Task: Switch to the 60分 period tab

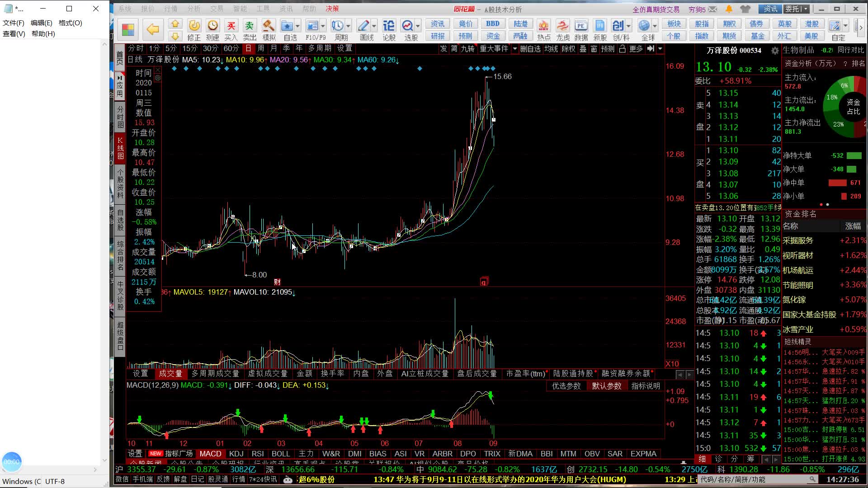Action: pyautogui.click(x=231, y=48)
